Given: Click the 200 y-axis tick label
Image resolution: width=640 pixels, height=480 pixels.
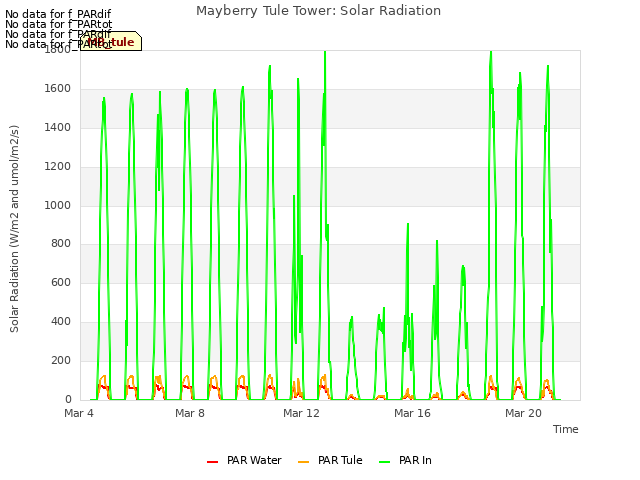Looking at the screenshot, I should [x=61, y=360].
